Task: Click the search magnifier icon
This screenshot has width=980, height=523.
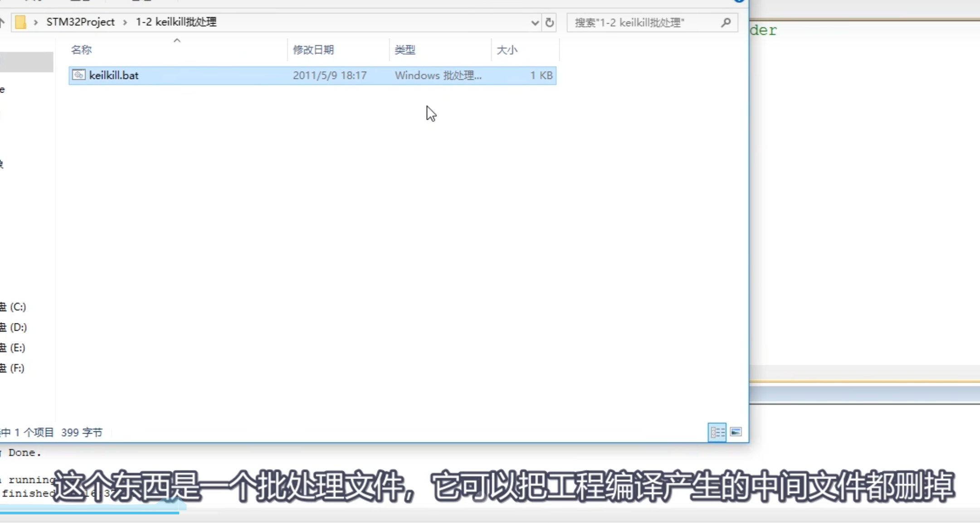Action: tap(726, 22)
